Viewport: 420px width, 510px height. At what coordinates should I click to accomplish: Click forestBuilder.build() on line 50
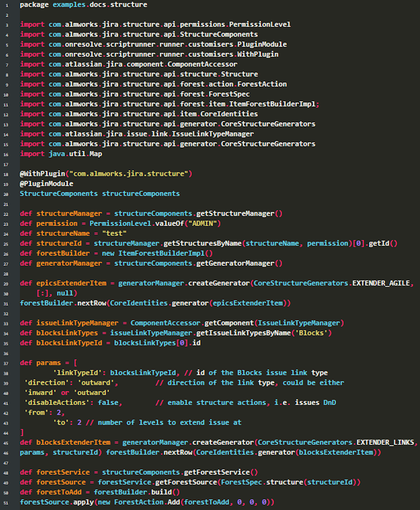(x=137, y=492)
